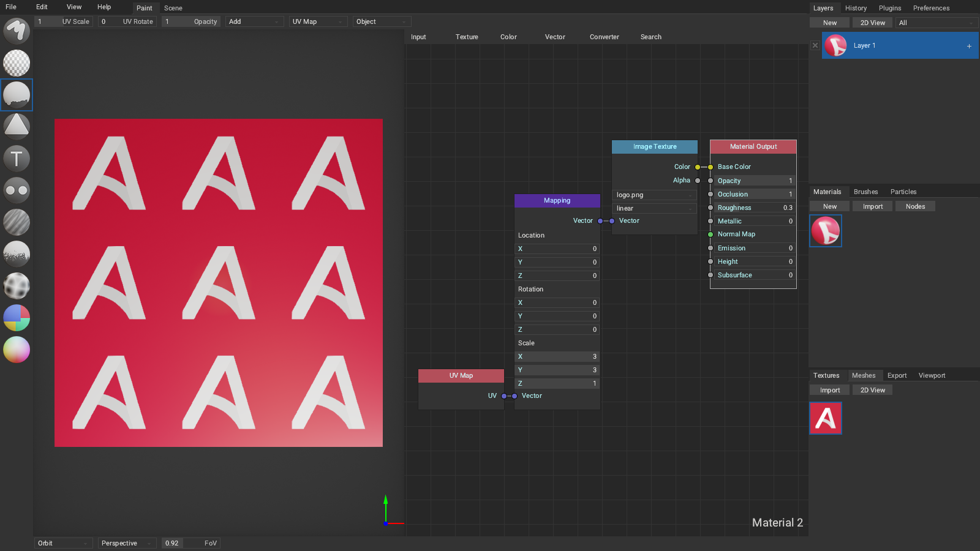This screenshot has width=980, height=551.
Task: Click Layer 1's thumbnail icon
Action: [835, 45]
